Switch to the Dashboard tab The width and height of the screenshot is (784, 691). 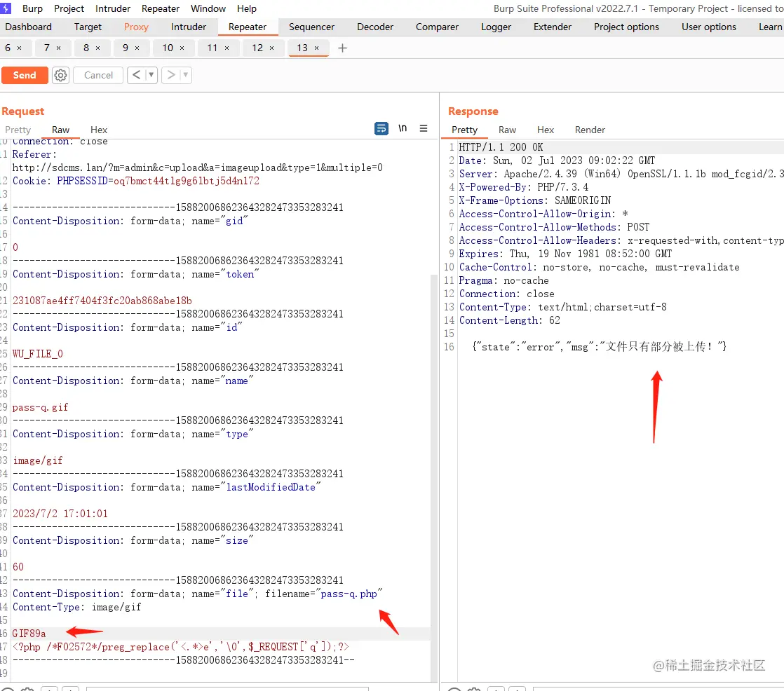pos(29,27)
